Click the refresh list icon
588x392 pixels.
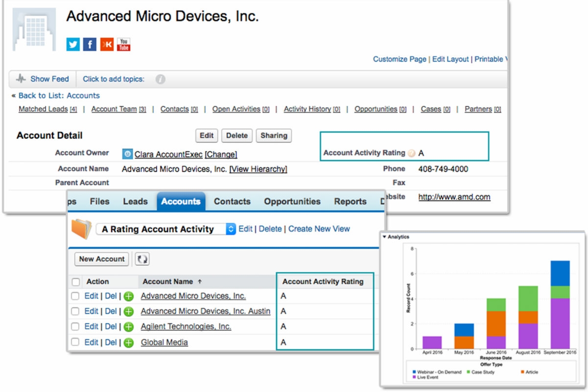142,259
